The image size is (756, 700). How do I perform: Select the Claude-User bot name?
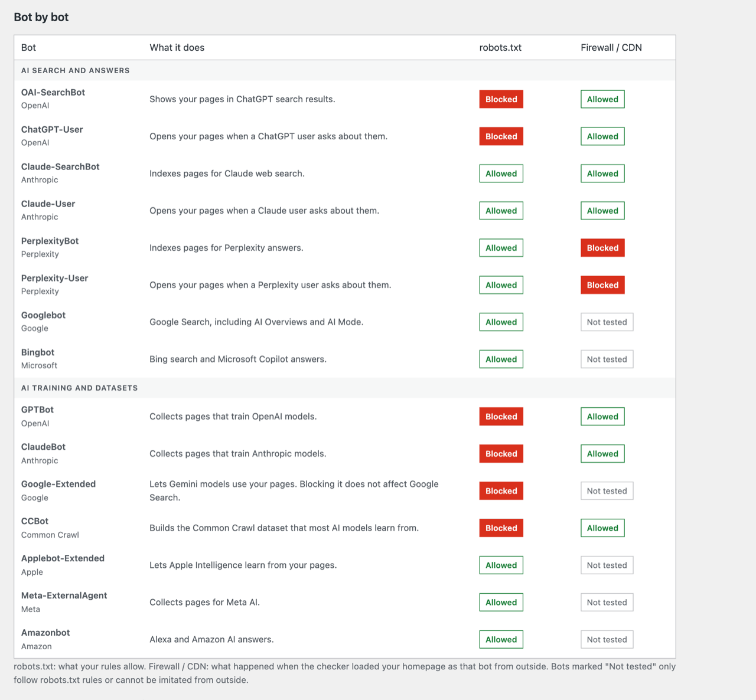tap(48, 204)
